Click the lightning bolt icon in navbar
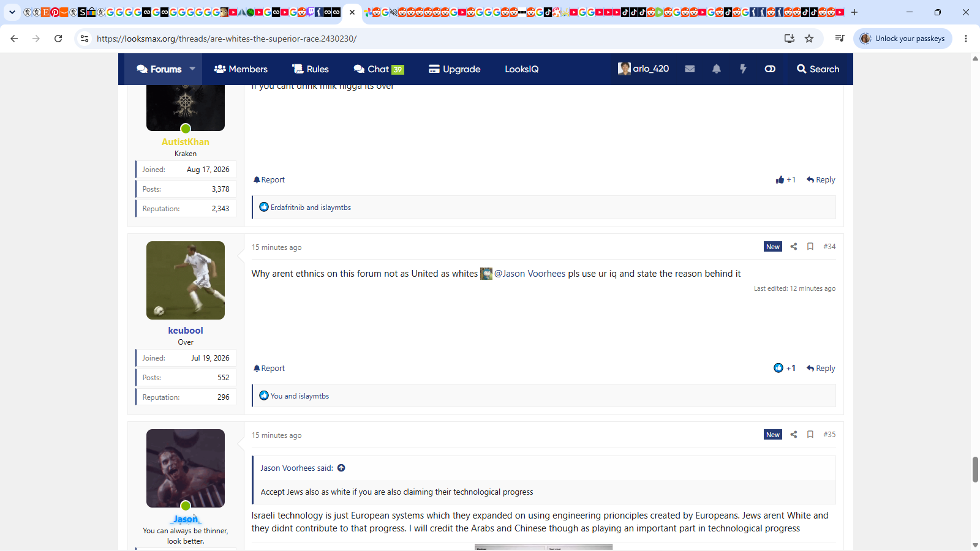 coord(743,69)
